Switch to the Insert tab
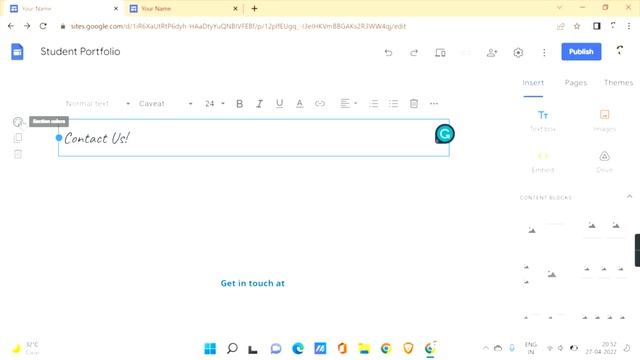This screenshot has width=640, height=360. 533,83
